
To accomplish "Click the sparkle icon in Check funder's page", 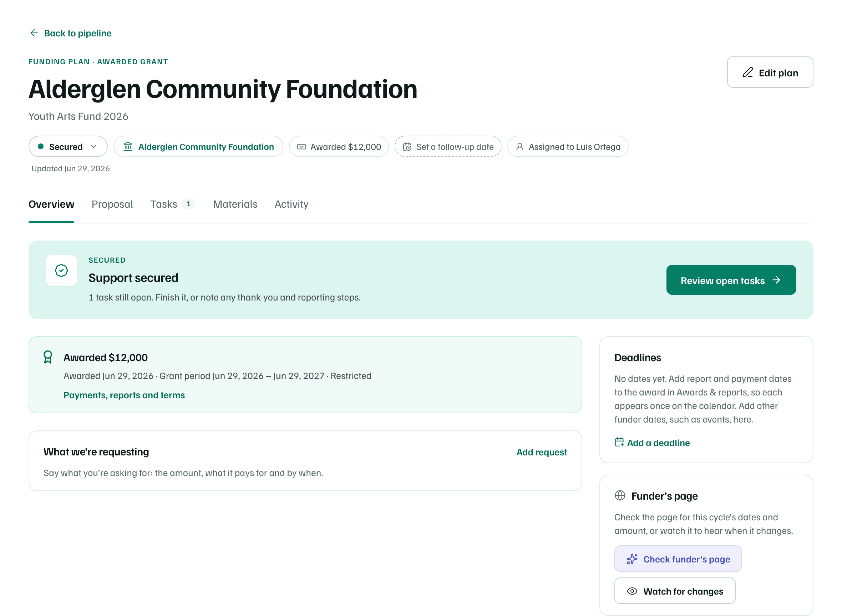I will pos(632,559).
